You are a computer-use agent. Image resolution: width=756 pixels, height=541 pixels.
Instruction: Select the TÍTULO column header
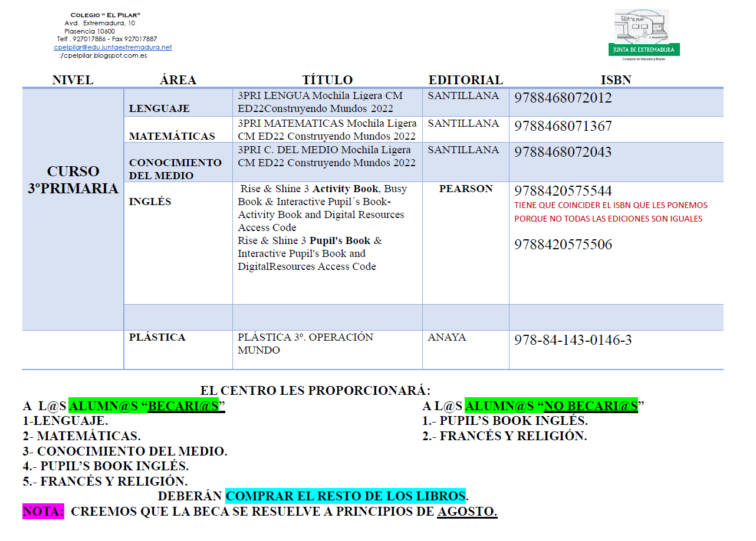327,80
